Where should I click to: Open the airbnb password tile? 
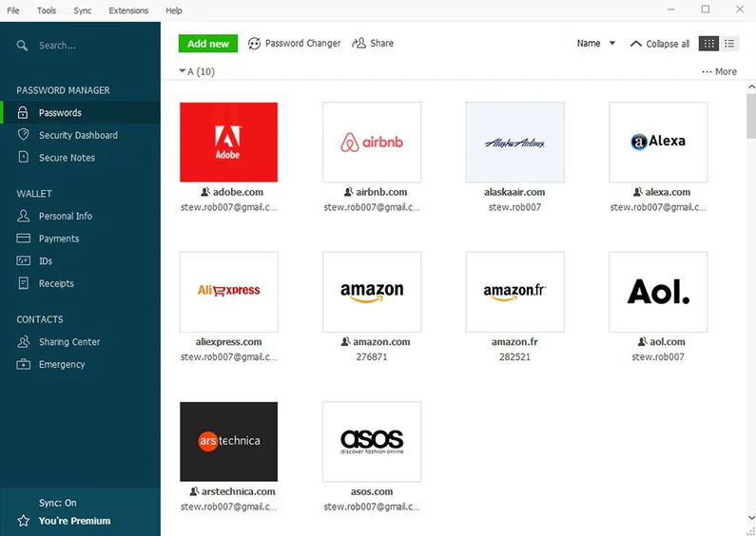[372, 143]
